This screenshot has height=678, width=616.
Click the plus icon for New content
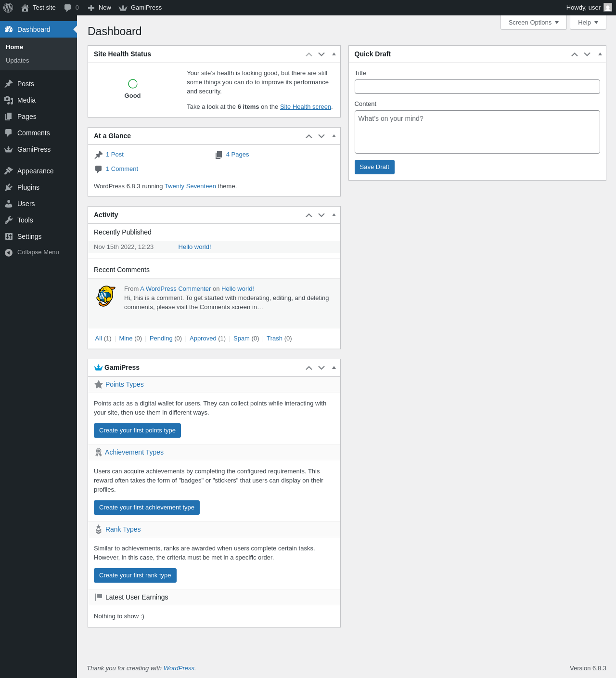tap(91, 8)
